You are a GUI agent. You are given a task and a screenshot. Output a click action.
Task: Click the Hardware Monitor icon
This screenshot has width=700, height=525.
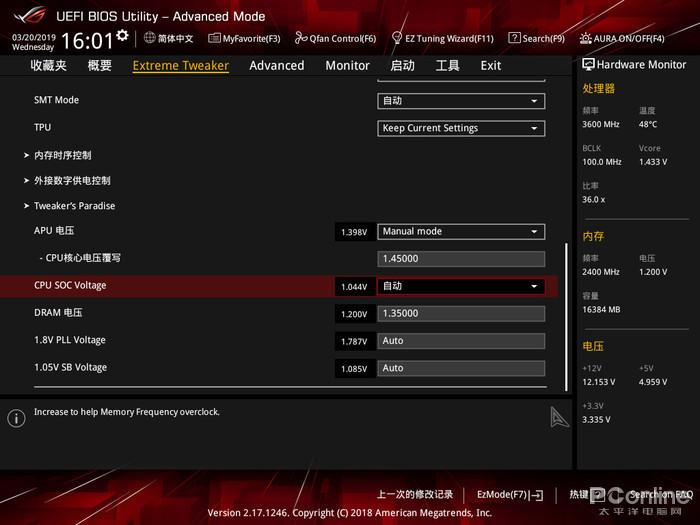pos(588,65)
